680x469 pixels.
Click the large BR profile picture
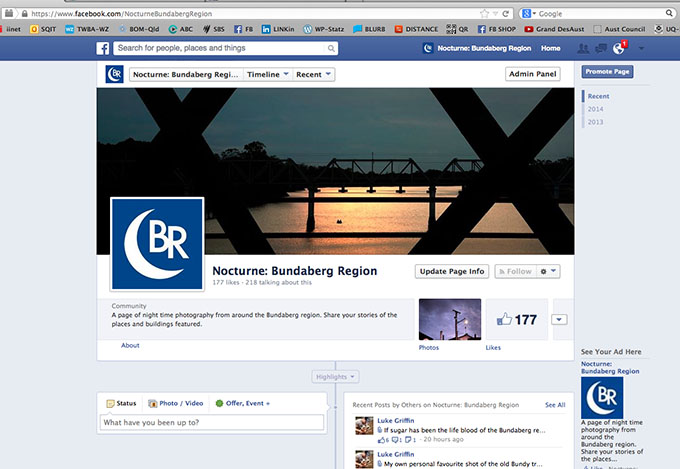click(157, 244)
